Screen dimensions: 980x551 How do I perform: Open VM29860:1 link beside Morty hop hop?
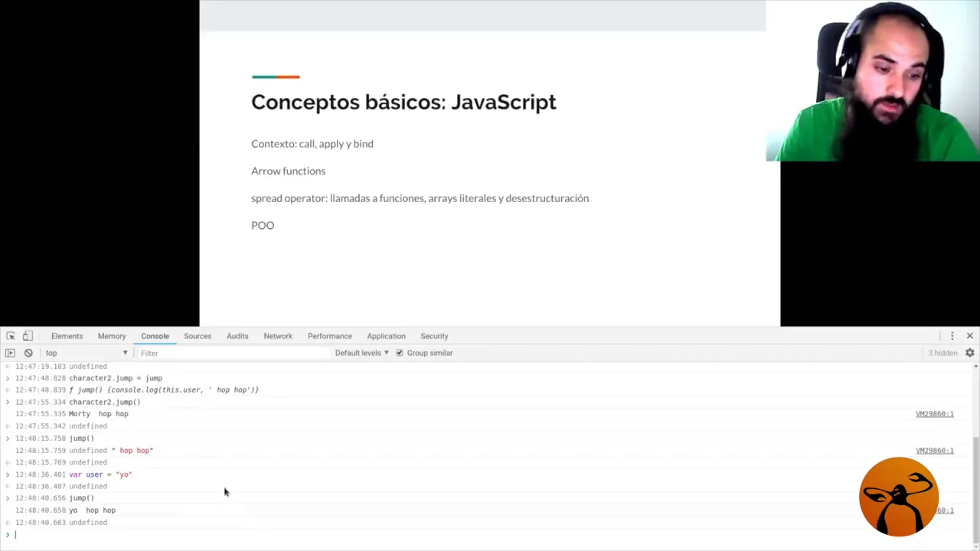click(934, 414)
